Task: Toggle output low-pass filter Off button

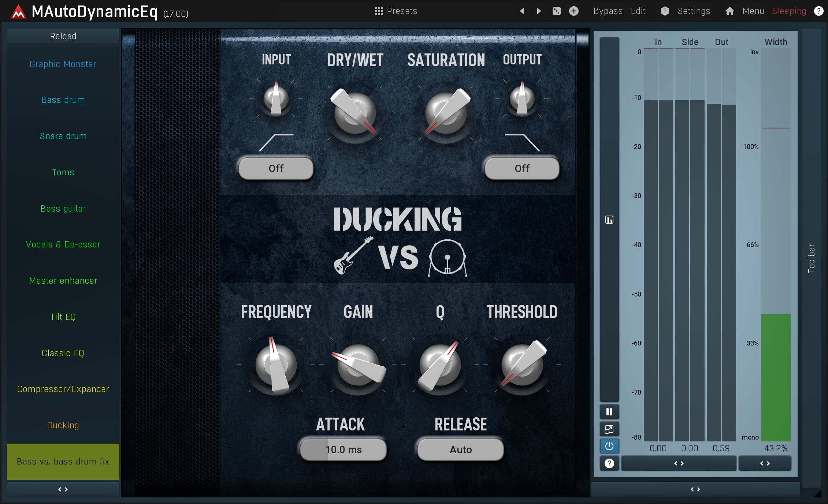Action: click(x=522, y=168)
